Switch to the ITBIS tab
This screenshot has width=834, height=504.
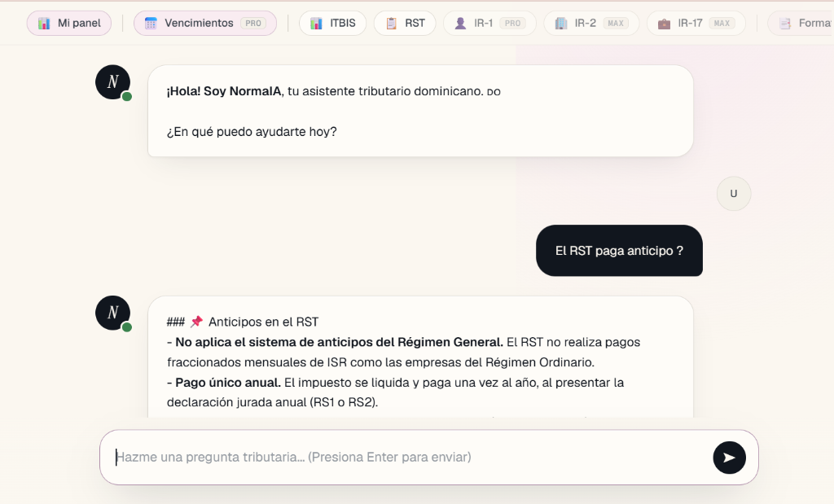[332, 24]
